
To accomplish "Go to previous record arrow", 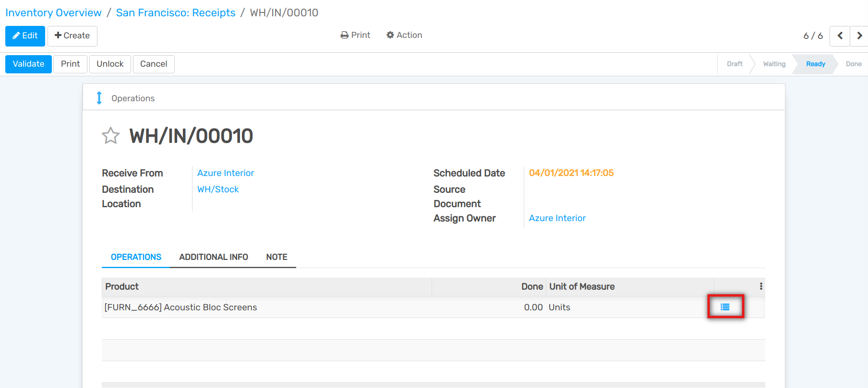I will [840, 36].
